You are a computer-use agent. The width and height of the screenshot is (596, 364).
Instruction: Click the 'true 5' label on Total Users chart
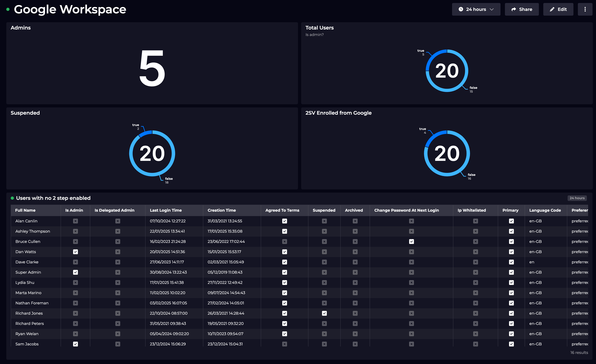pyautogui.click(x=421, y=53)
